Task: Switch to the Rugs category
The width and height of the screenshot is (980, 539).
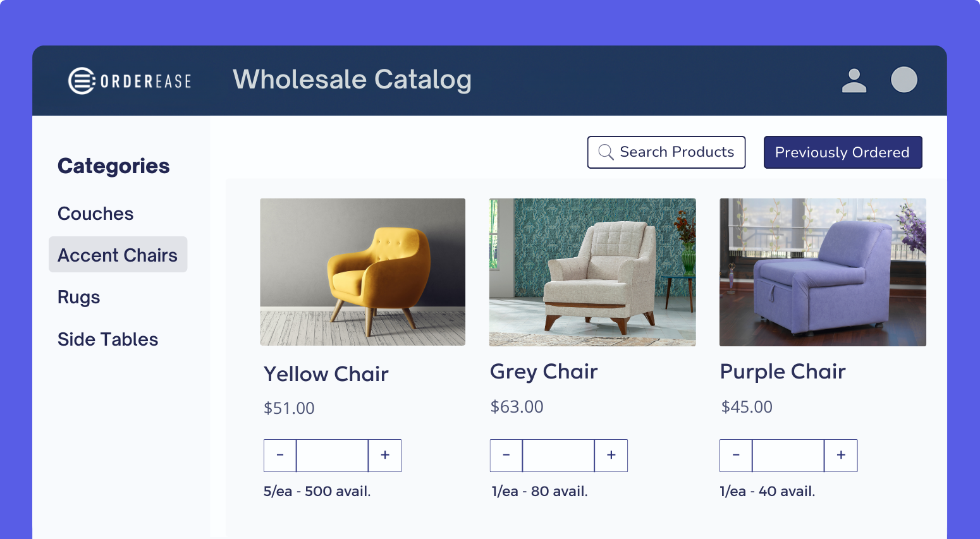Action: pyautogui.click(x=78, y=297)
